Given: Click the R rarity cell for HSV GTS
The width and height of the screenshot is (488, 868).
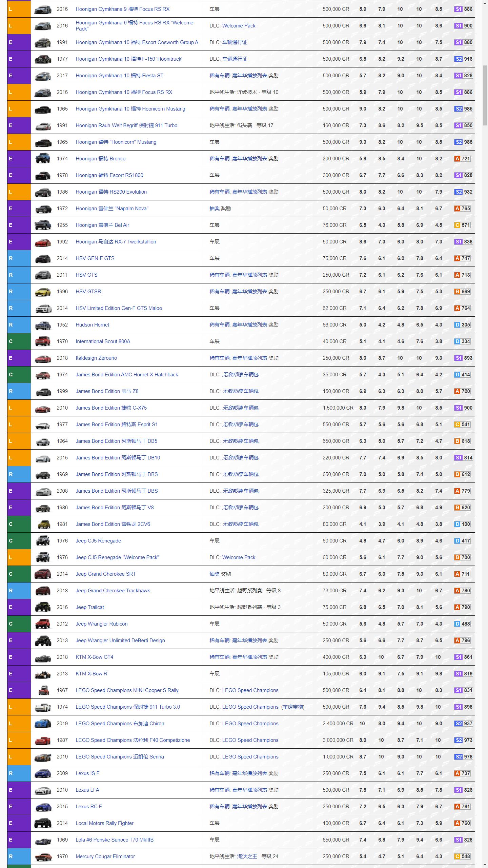Looking at the screenshot, I should 19,275.
